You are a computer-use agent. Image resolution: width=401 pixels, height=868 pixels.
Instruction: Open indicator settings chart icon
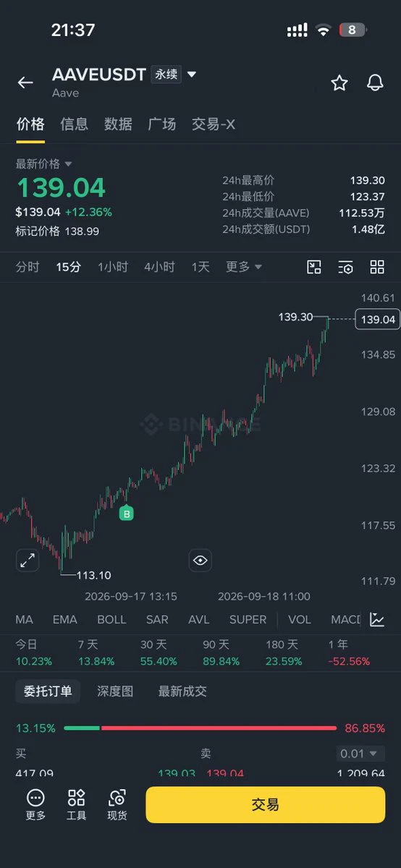click(x=377, y=619)
